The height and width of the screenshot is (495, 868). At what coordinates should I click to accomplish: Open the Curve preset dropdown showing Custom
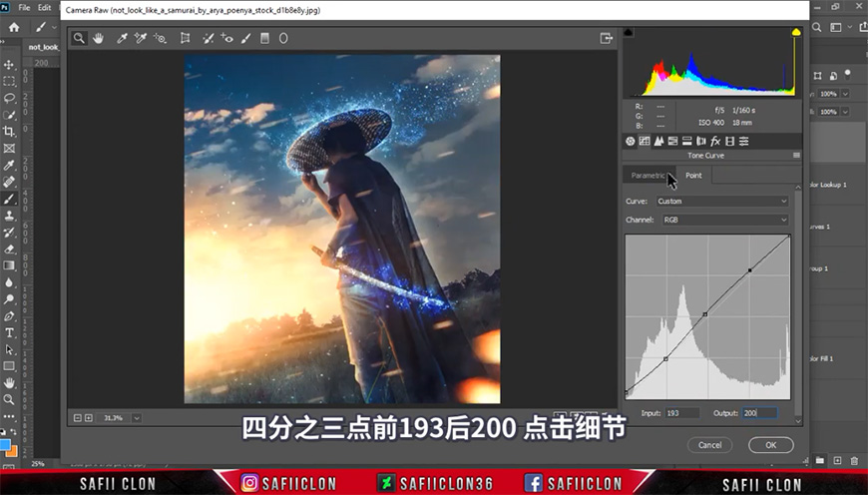pos(722,201)
